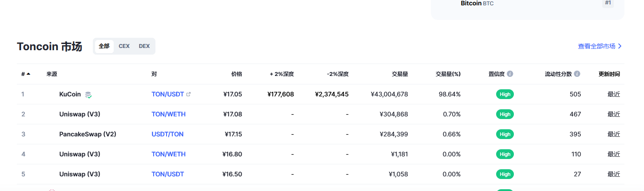Viewport: 644px width, 191px height.
Task: Click the 更新时间 column header
Action: (x=609, y=74)
